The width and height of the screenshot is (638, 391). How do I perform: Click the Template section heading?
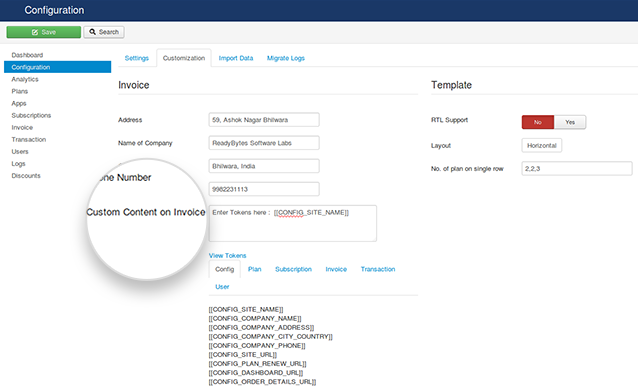pyautogui.click(x=451, y=85)
